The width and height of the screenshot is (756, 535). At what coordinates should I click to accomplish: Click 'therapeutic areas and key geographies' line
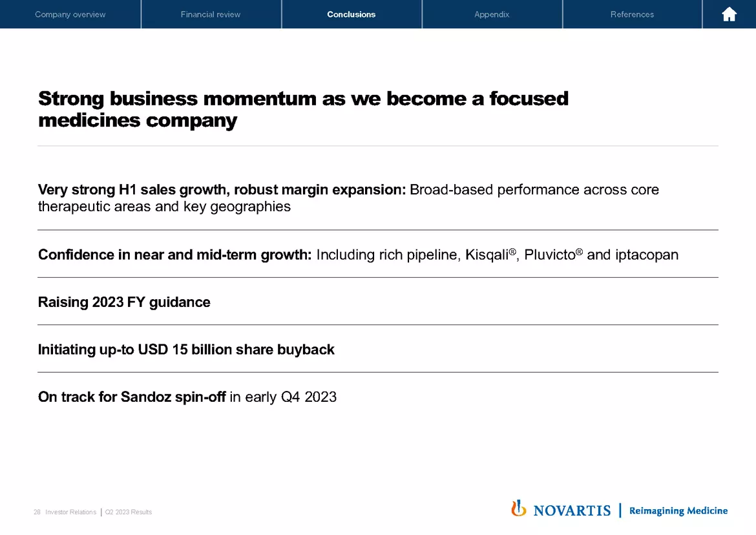(164, 207)
